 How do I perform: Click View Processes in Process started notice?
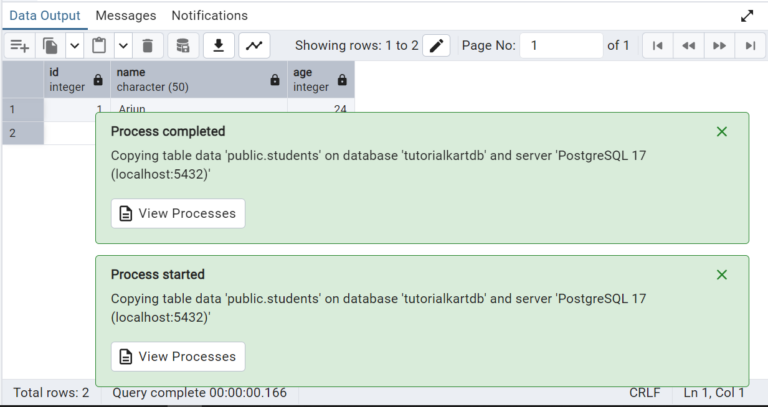pyautogui.click(x=178, y=357)
